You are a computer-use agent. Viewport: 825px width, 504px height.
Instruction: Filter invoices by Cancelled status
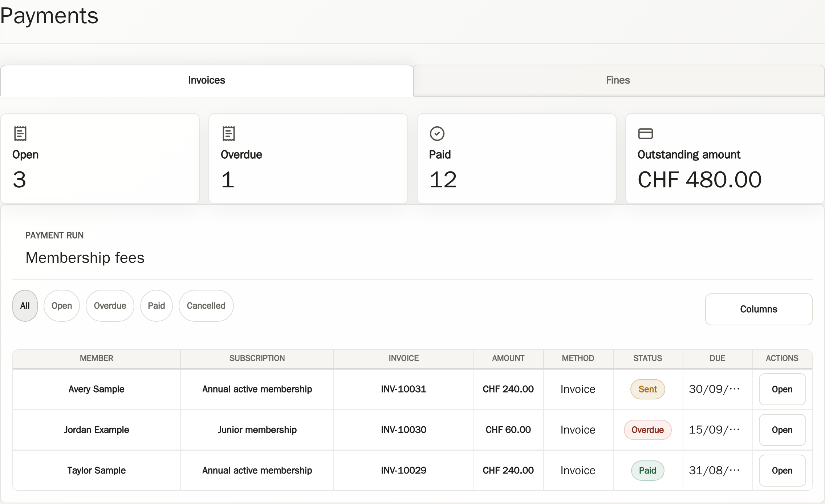pyautogui.click(x=206, y=306)
